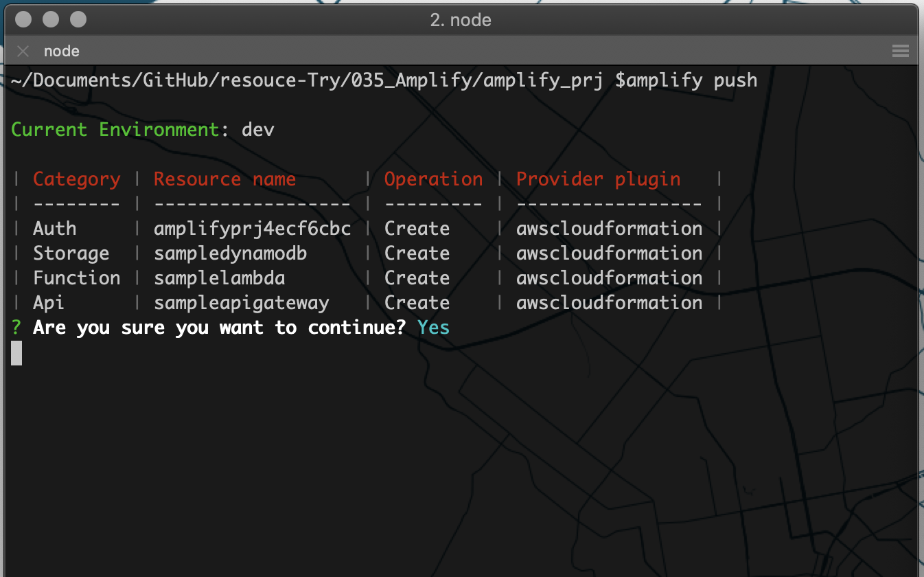Click resource name 'sampledynamodb'

coord(231,253)
